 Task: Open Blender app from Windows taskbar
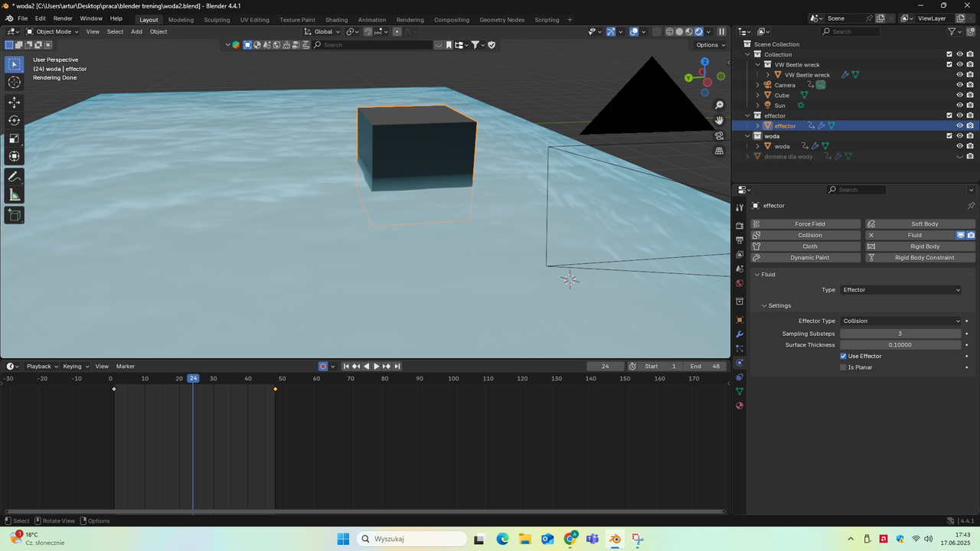tap(615, 539)
